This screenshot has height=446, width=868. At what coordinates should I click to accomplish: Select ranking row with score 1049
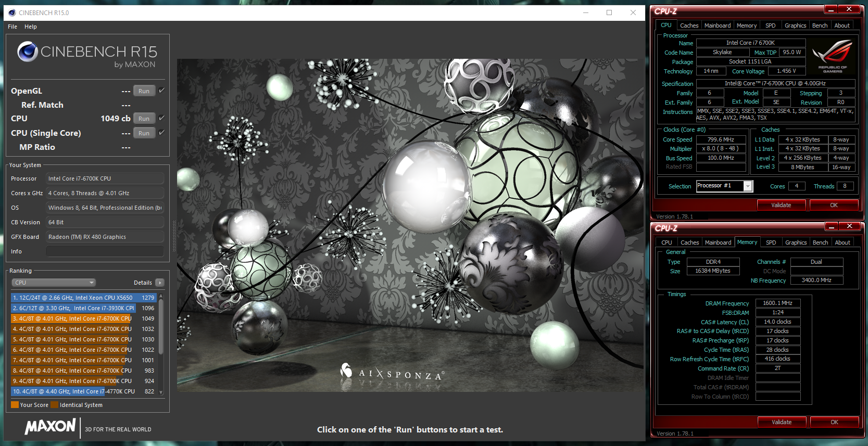[84, 318]
